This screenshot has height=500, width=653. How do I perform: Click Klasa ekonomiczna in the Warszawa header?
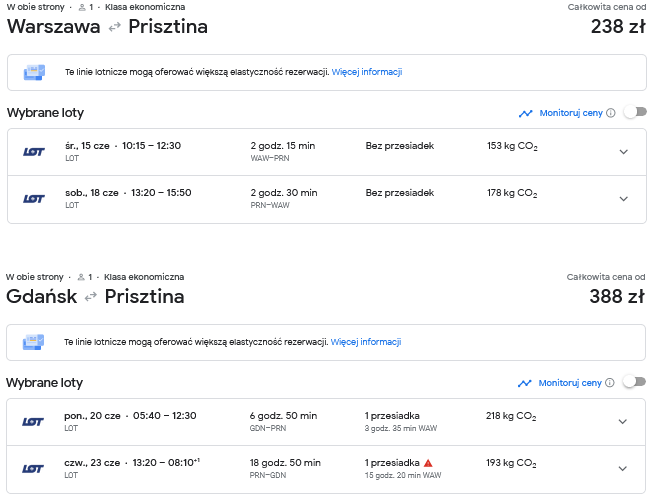point(145,7)
